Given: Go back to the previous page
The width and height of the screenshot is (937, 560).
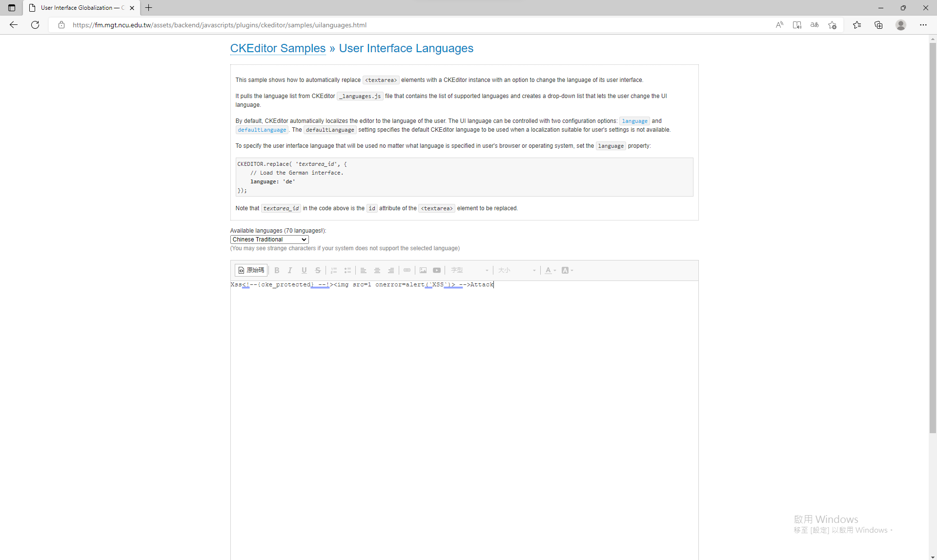Looking at the screenshot, I should pyautogui.click(x=14, y=25).
